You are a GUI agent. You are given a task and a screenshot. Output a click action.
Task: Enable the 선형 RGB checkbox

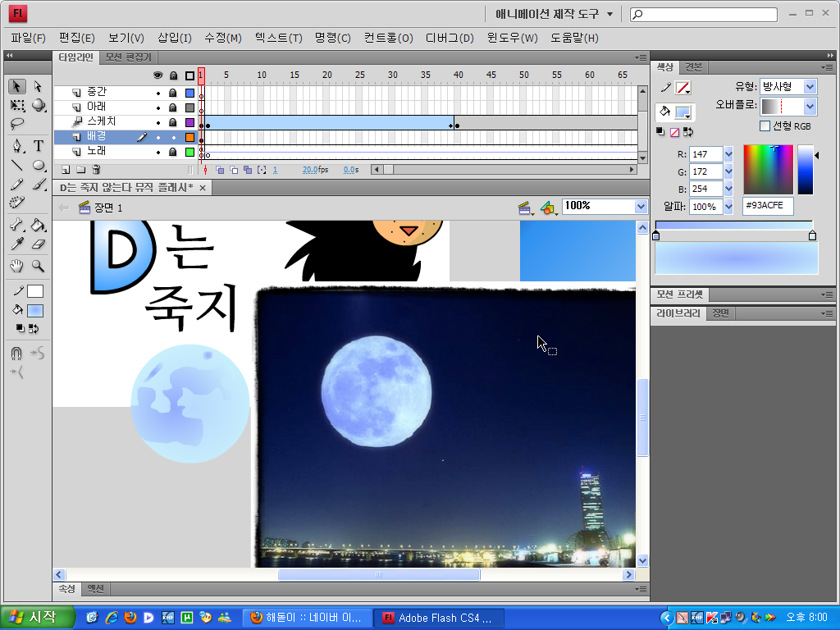pos(765,126)
